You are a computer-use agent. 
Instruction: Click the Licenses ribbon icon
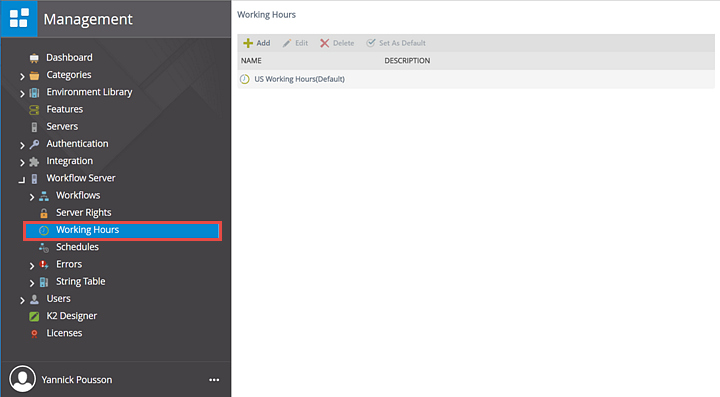(34, 334)
